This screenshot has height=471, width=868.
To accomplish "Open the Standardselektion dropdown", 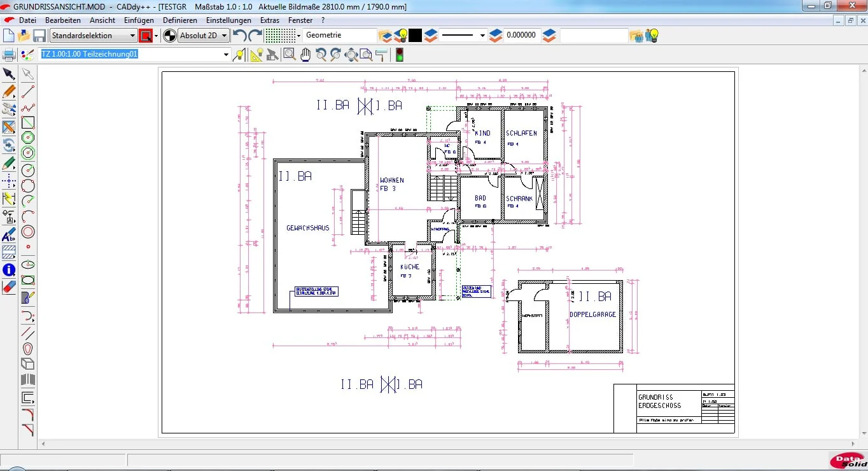I will click(x=93, y=36).
